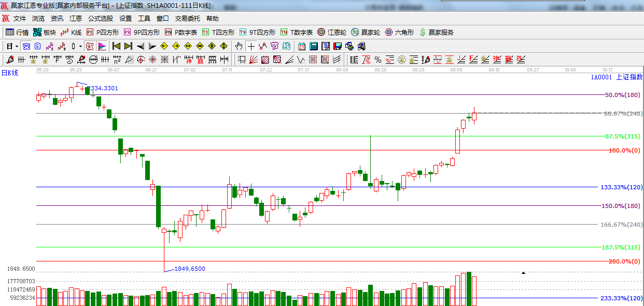The image size is (644, 306).
Task: Open the calendar icon showing 21
Action: [x=301, y=46]
